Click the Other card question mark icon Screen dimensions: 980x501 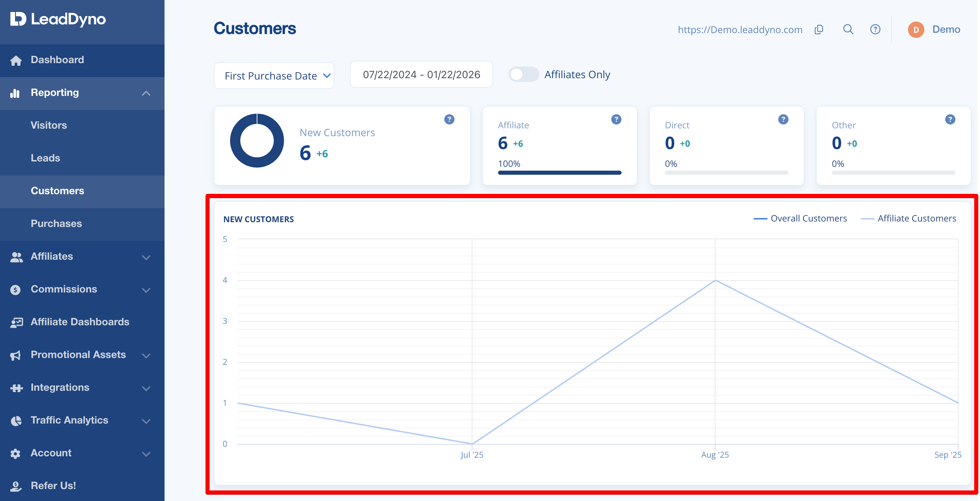(x=950, y=119)
